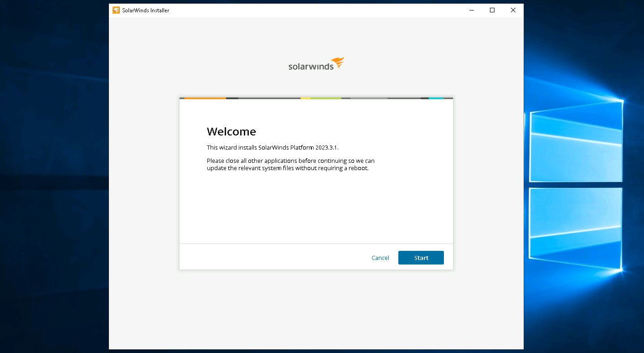This screenshot has width=644, height=353.
Task: Maximize the SolarWinds Installer window
Action: (x=492, y=10)
